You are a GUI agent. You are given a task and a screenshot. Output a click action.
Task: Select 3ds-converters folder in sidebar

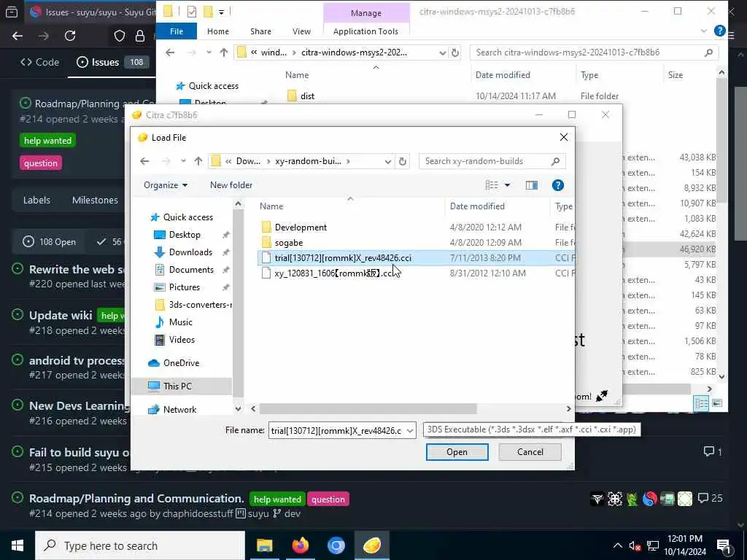pyautogui.click(x=193, y=305)
